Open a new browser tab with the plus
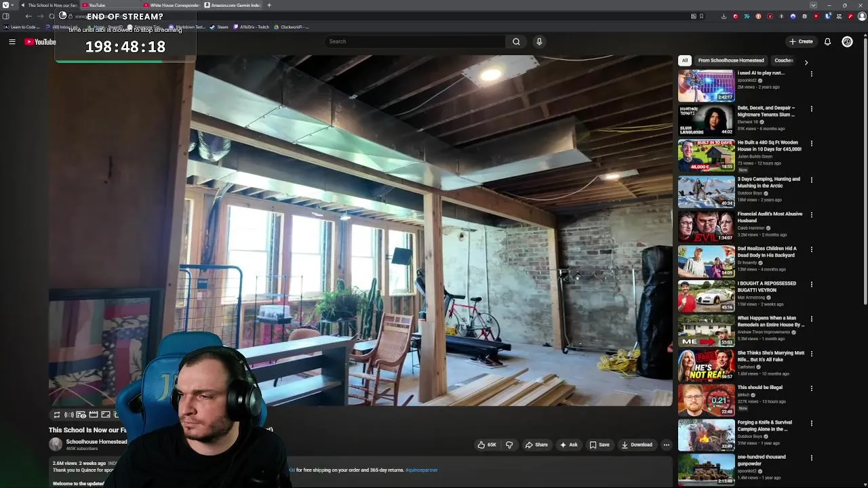This screenshot has height=488, width=868. click(269, 5)
